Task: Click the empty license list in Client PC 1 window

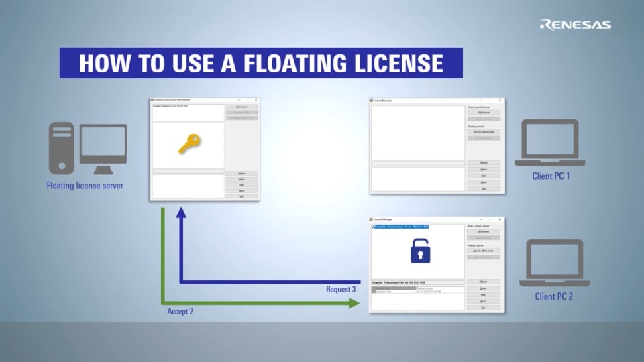Action: (417, 132)
